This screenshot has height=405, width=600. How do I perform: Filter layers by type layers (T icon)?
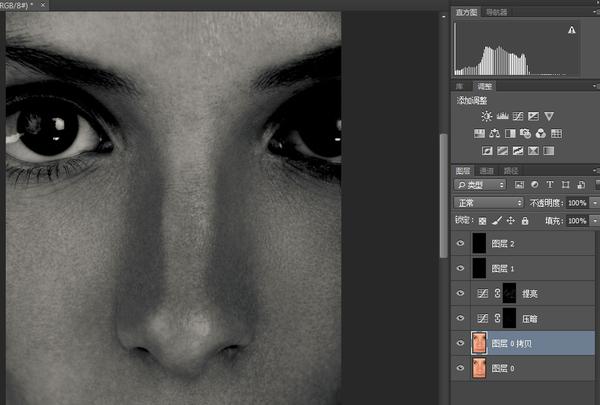pyautogui.click(x=550, y=186)
